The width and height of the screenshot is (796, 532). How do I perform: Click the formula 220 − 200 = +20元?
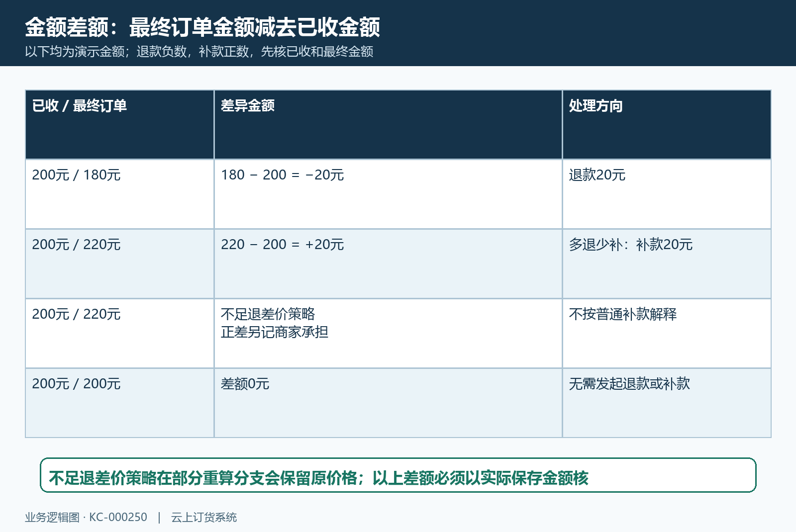tap(283, 245)
